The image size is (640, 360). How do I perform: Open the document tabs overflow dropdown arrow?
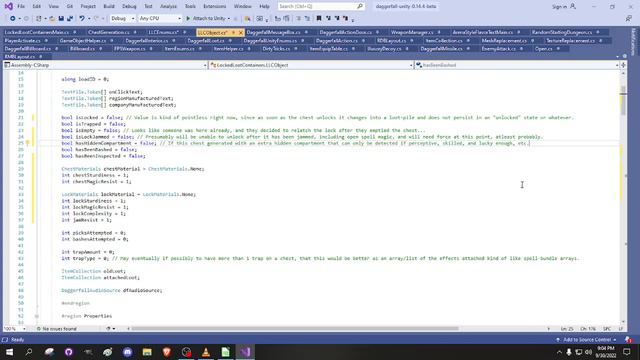(617, 57)
